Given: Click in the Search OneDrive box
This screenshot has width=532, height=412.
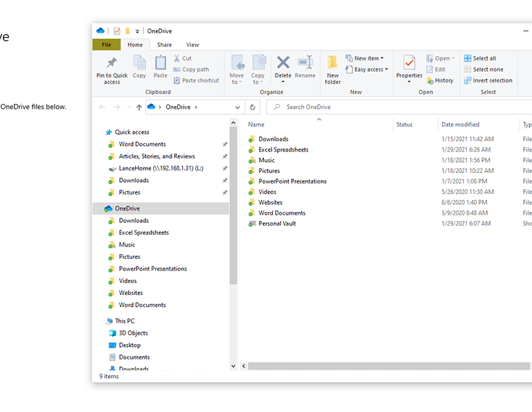Looking at the screenshot, I should (x=400, y=107).
